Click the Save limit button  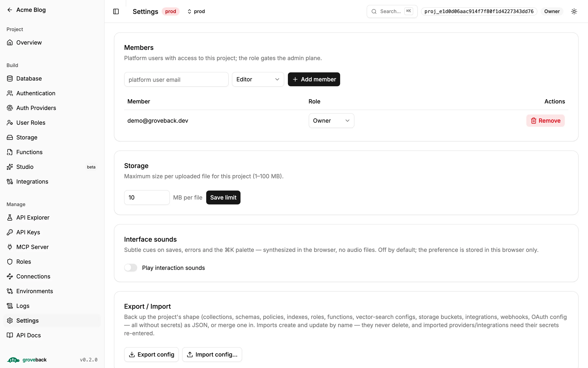(223, 198)
